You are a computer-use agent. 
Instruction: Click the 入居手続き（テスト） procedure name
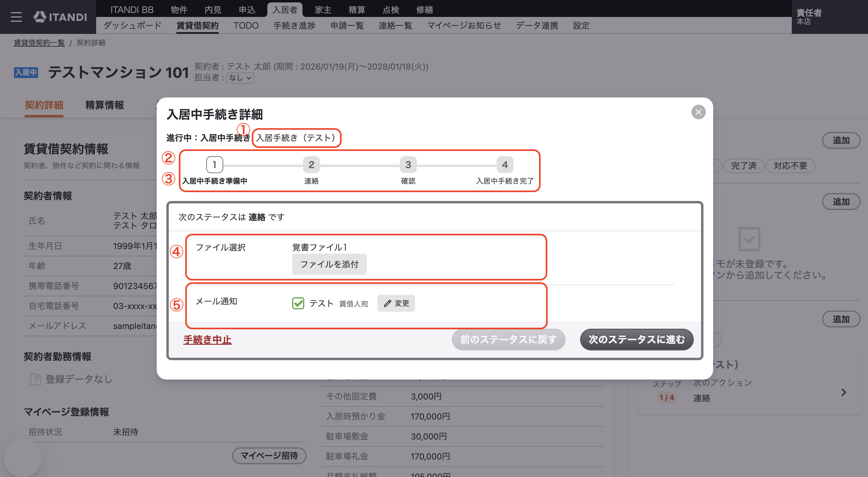point(296,138)
